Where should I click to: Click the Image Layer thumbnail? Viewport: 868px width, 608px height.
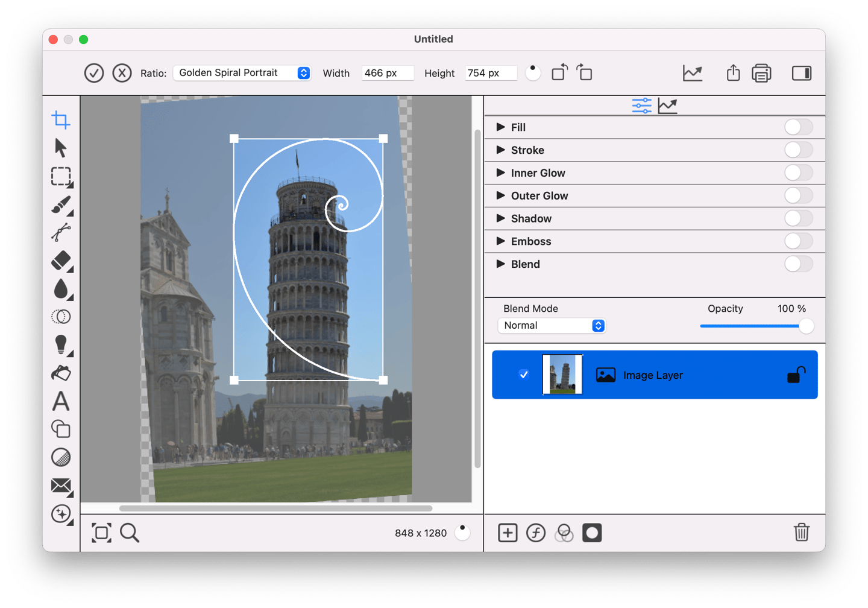pos(562,375)
